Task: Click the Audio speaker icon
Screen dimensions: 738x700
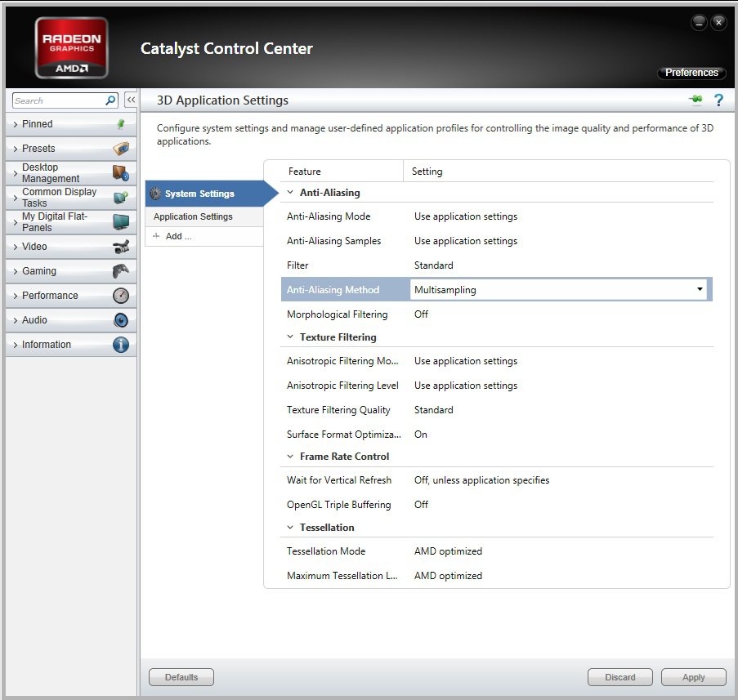Action: (121, 320)
